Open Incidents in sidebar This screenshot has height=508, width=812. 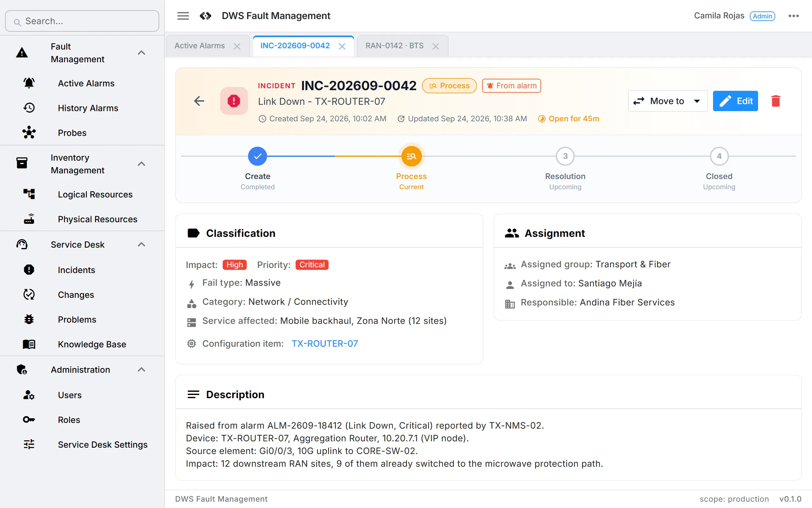(82, 270)
